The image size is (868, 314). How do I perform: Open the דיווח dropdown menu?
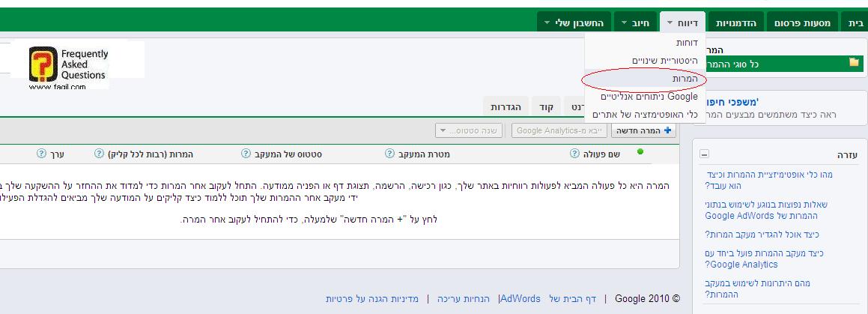[681, 23]
